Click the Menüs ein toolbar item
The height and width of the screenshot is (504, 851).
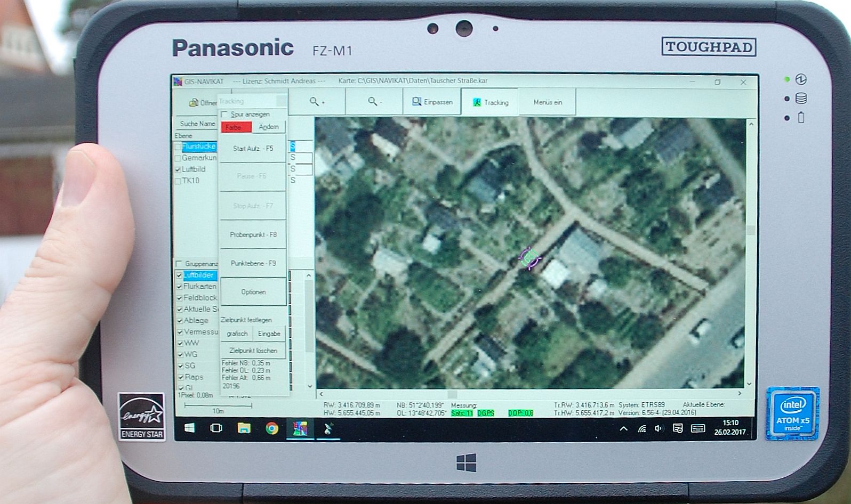548,102
